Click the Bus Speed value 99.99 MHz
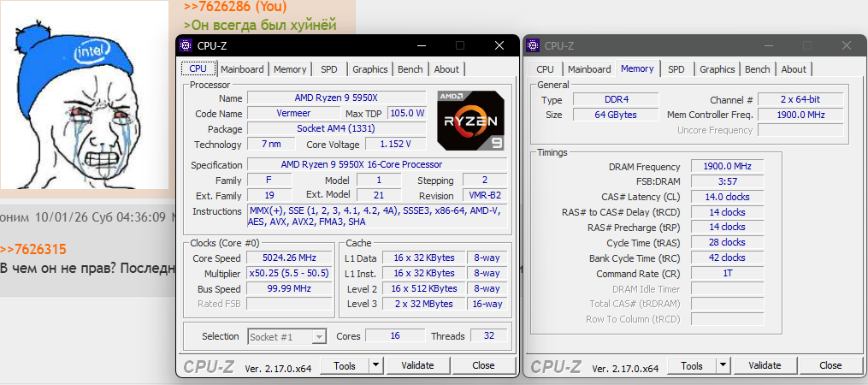868x385 pixels. click(x=289, y=288)
